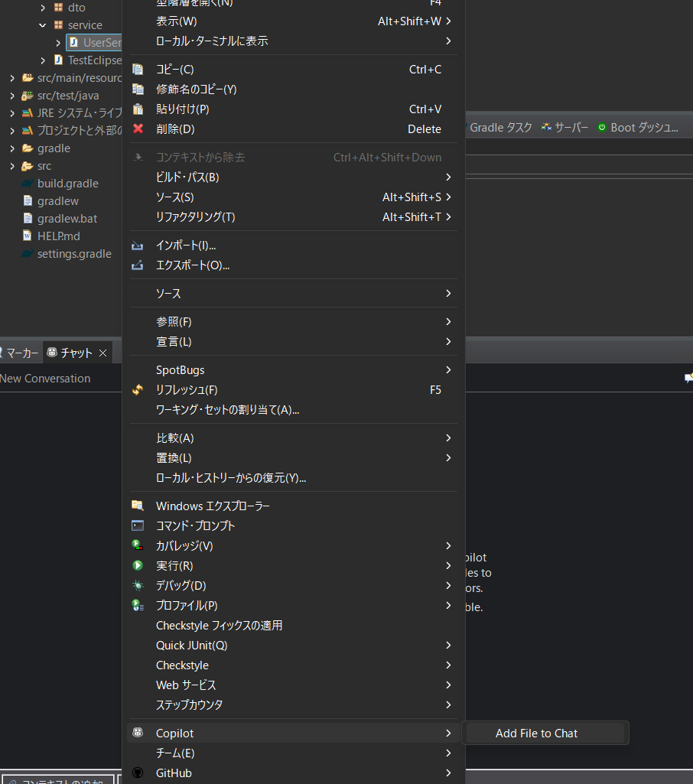The width and height of the screenshot is (693, 784).
Task: Click the インポート(I) import icon
Action: pos(138,245)
